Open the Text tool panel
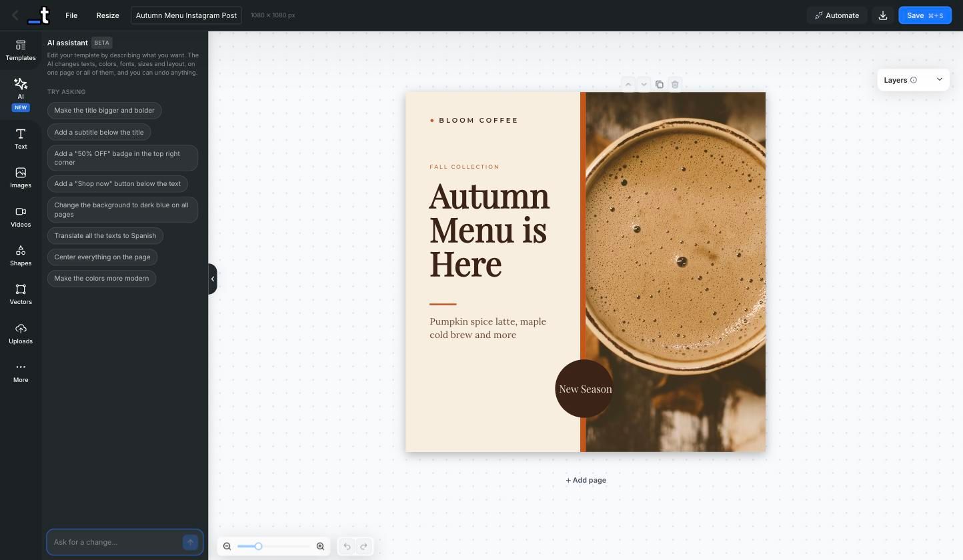This screenshot has width=963, height=560. click(x=21, y=139)
